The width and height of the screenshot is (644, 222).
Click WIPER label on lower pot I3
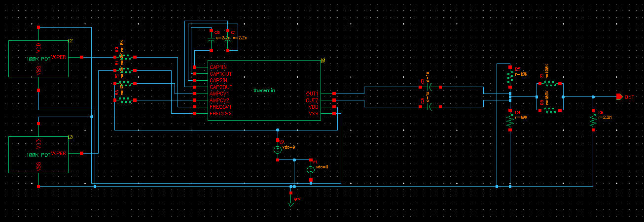point(59,153)
